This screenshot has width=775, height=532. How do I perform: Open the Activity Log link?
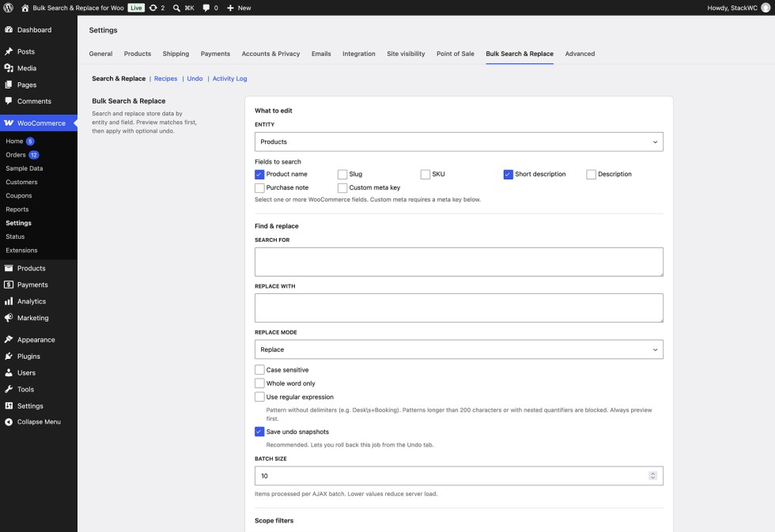[230, 78]
